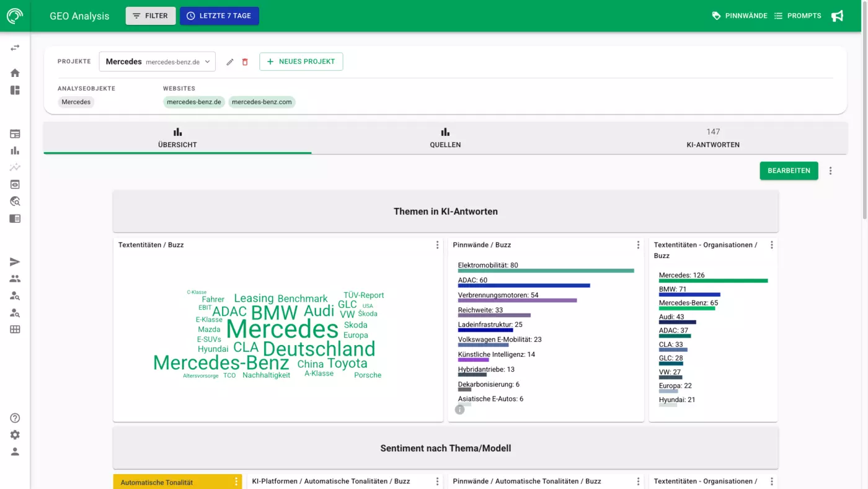This screenshot has height=489, width=868.
Task: Switch to the Übersicht tab
Action: pos(177,138)
